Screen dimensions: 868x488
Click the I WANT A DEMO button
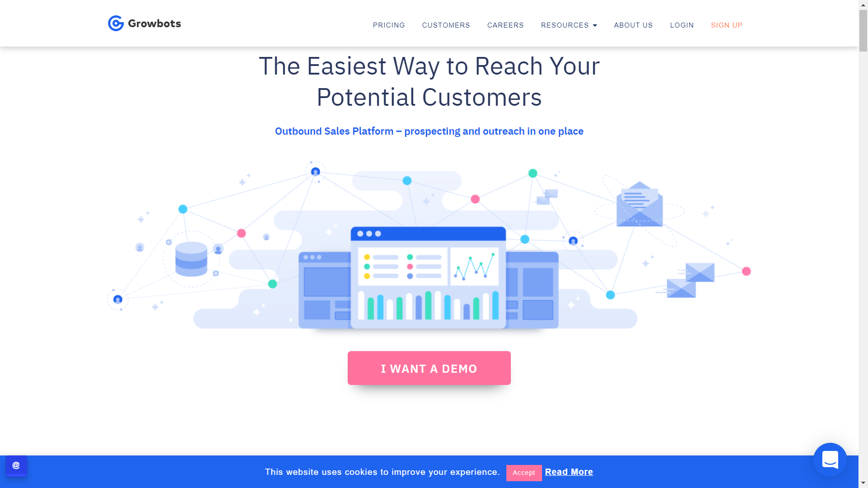[x=429, y=368]
